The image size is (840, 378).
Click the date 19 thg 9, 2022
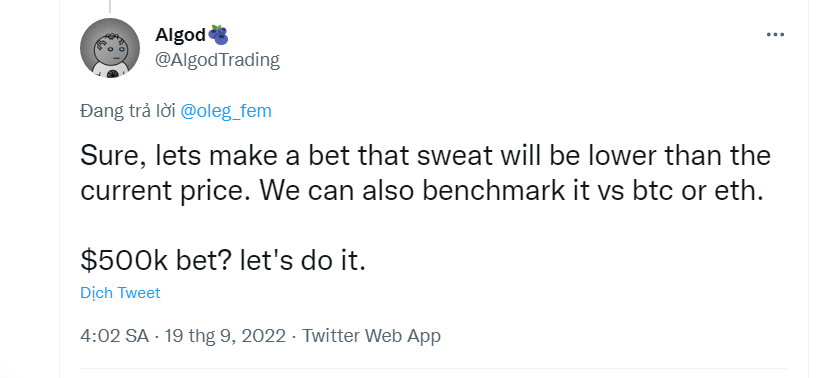tap(225, 336)
